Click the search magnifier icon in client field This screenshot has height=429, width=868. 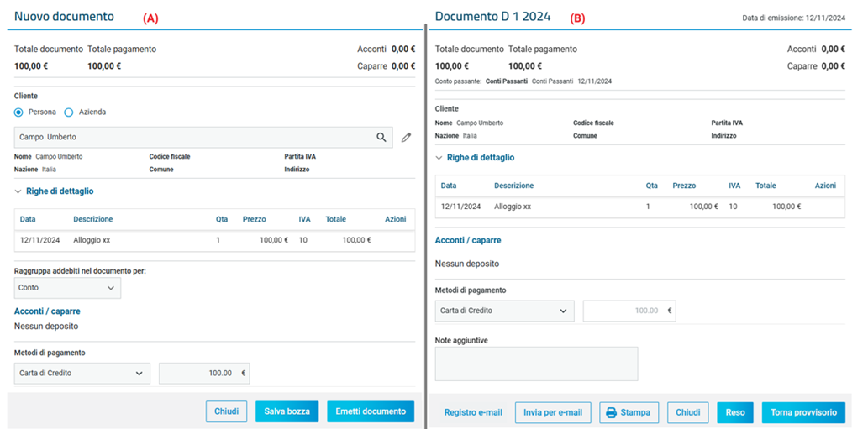[381, 137]
